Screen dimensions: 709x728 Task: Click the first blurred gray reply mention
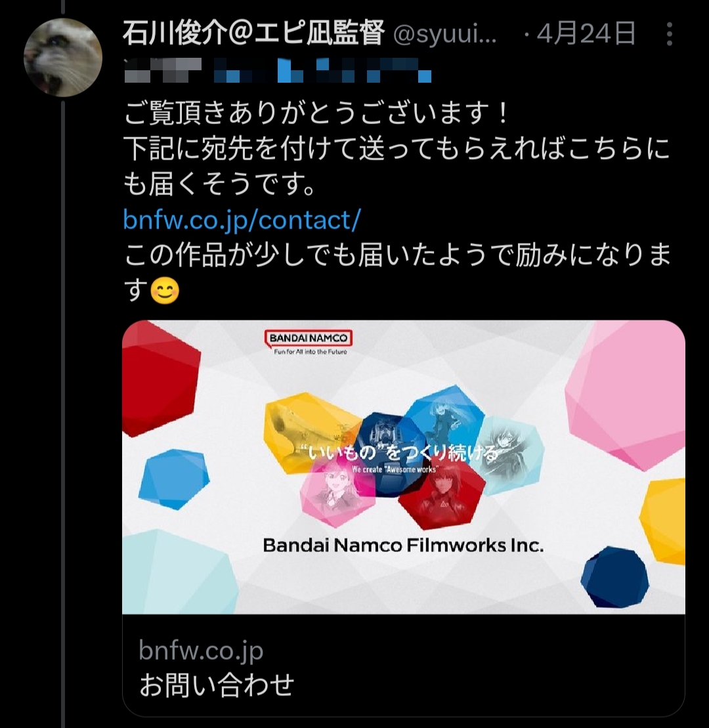(x=163, y=71)
